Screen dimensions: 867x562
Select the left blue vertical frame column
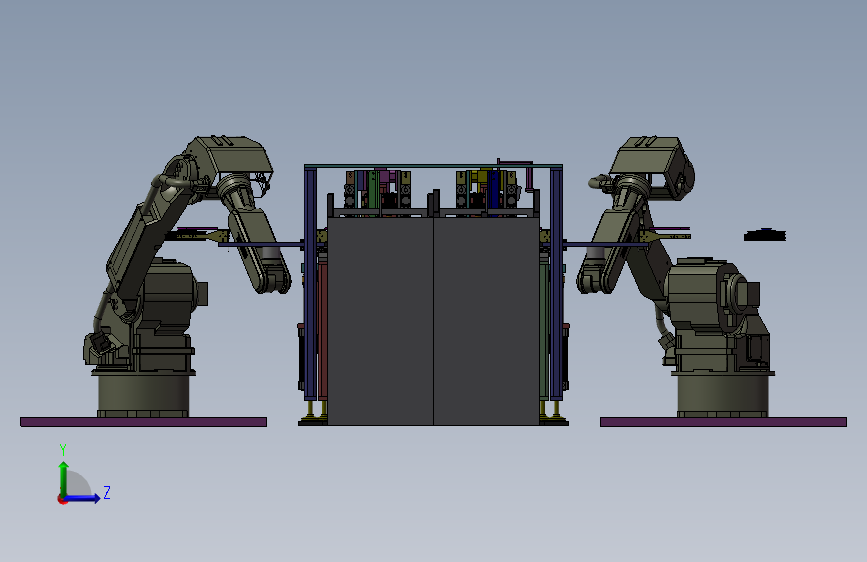(x=311, y=284)
